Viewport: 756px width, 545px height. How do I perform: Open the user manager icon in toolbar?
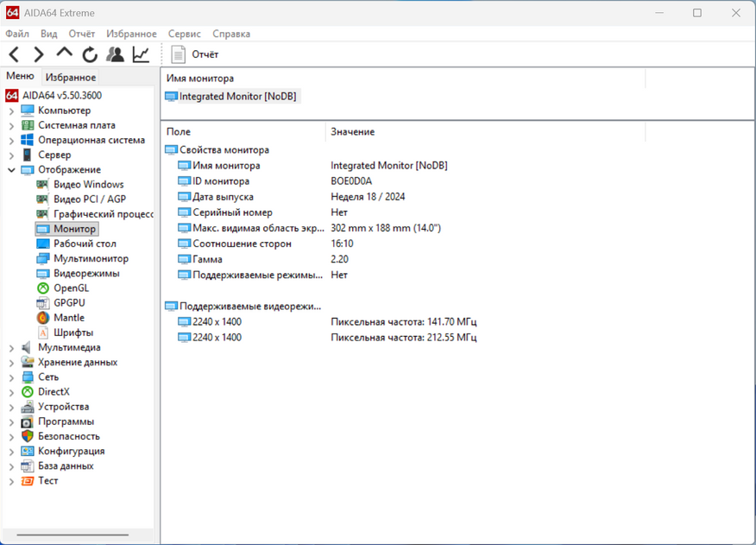pos(115,54)
